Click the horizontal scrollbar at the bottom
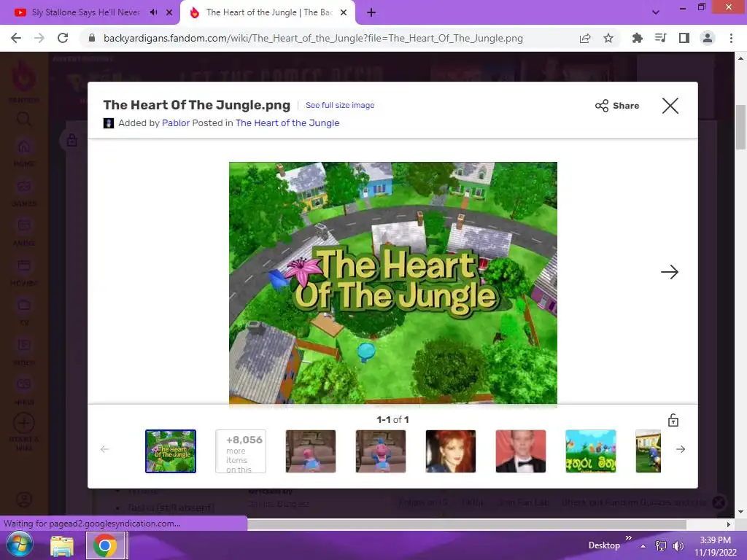The image size is (747, 560). (x=467, y=524)
